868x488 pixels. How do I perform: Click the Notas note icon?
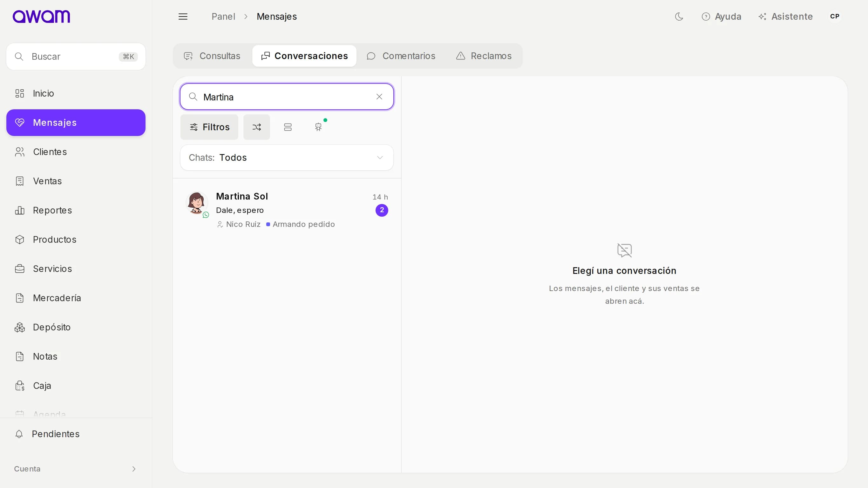[20, 356]
